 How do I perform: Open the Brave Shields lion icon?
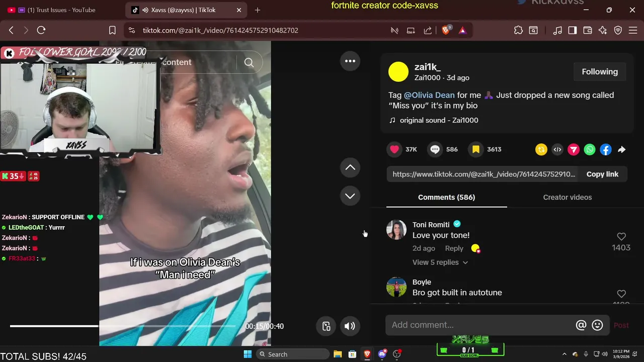coord(446,30)
